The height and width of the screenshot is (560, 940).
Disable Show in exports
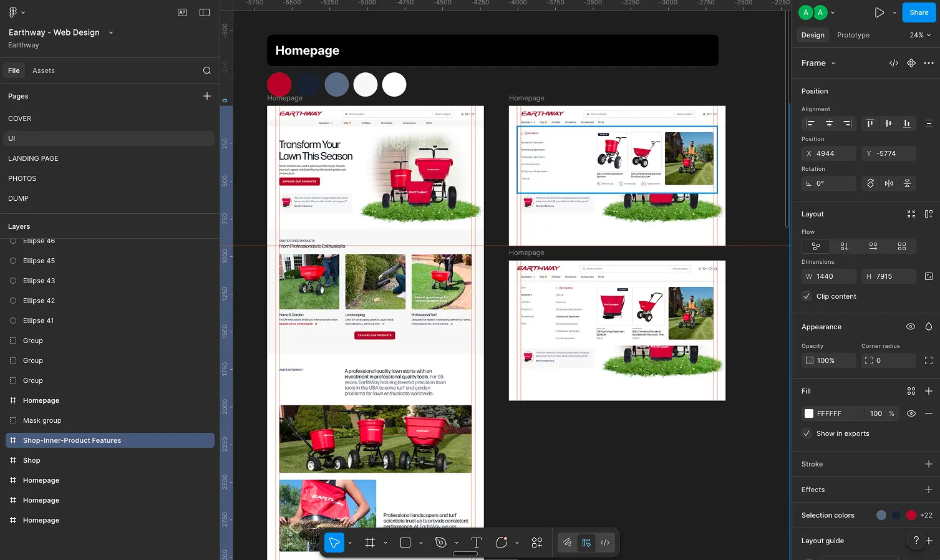pos(806,433)
